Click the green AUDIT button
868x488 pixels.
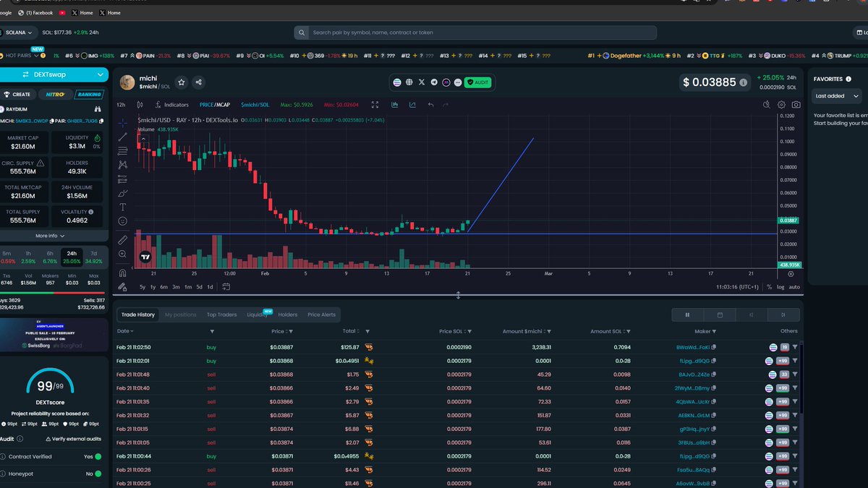[x=477, y=82]
